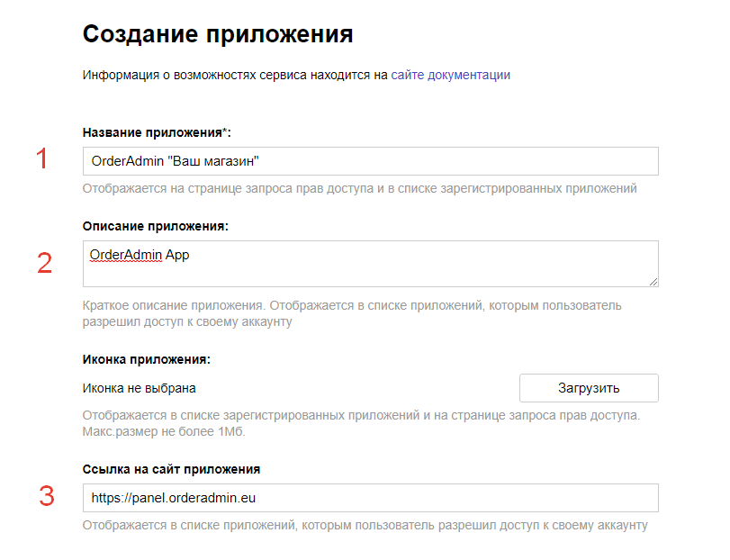Click the Иконка не выбрана status text

click(x=140, y=388)
